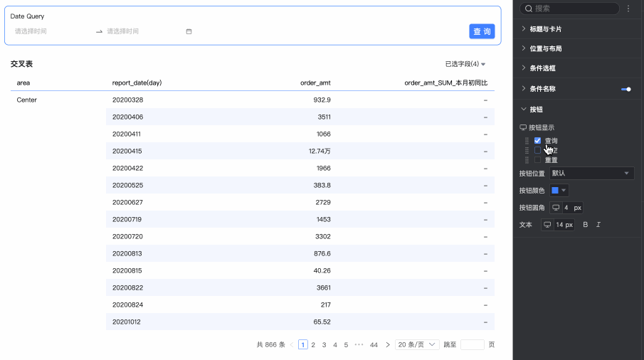Focus the 搜索 search box
This screenshot has width=644, height=360.
pyautogui.click(x=570, y=9)
